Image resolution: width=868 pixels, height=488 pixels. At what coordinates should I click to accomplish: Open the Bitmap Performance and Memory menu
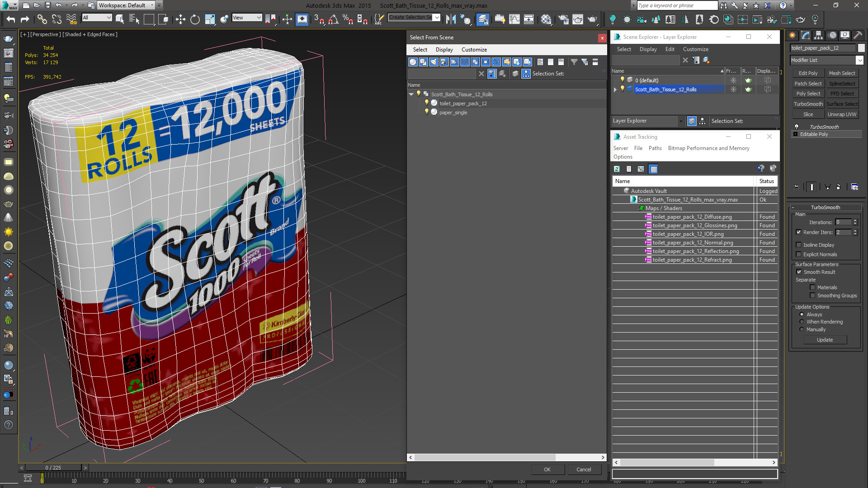click(x=708, y=148)
